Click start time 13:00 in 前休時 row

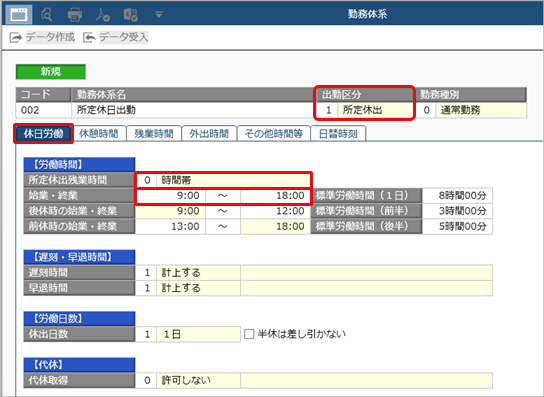tap(170, 227)
